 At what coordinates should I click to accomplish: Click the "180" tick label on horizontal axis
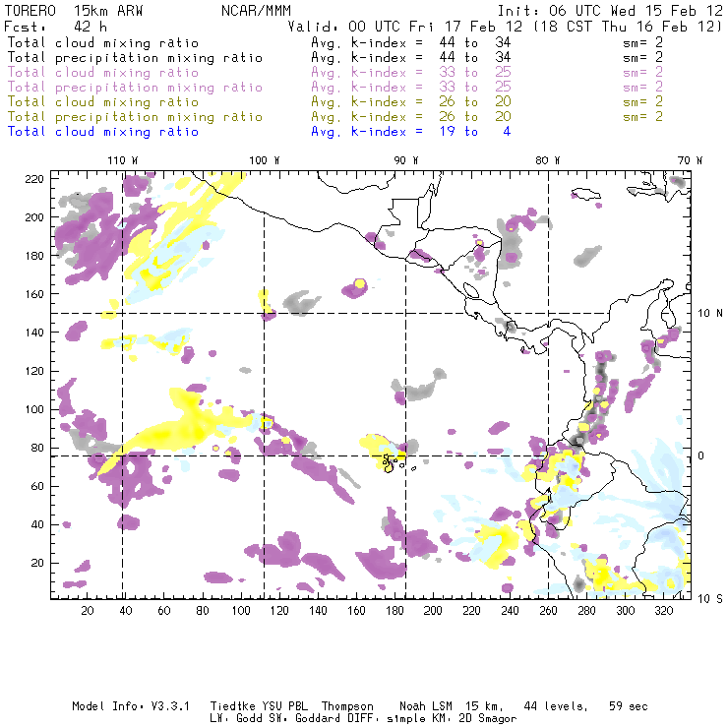click(394, 611)
